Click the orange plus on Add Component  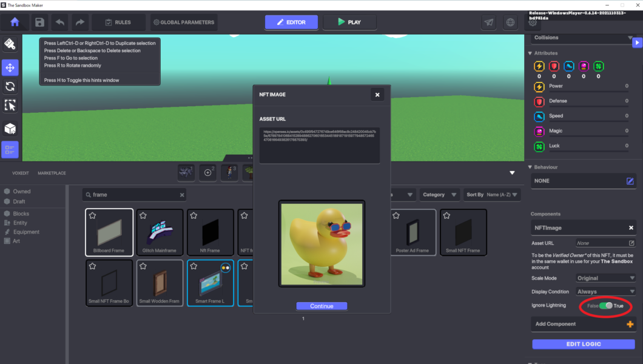[x=630, y=324]
